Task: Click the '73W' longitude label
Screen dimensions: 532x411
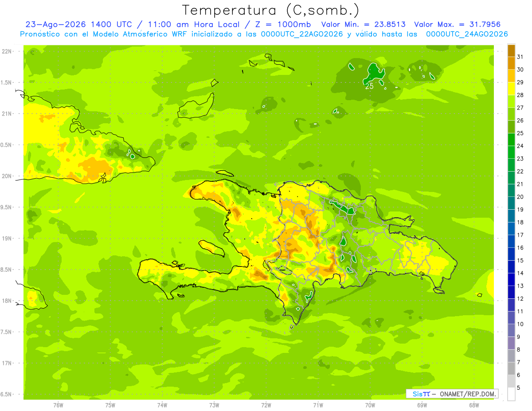Action: tap(214, 405)
